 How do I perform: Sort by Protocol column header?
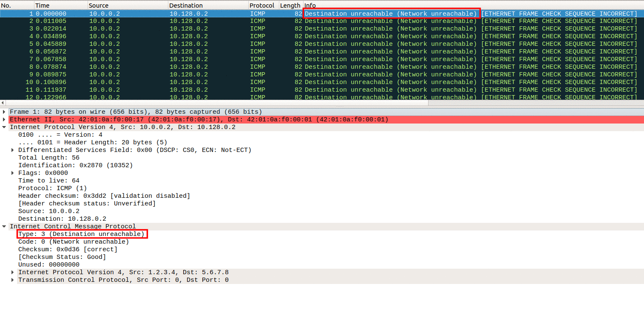(264, 6)
